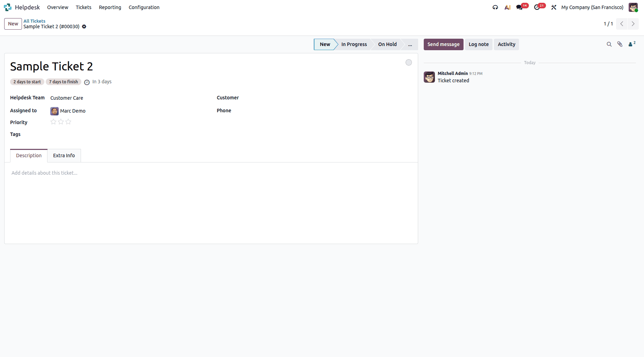Set stage to In Progress
Screen dimensions: 644x357
354,44
